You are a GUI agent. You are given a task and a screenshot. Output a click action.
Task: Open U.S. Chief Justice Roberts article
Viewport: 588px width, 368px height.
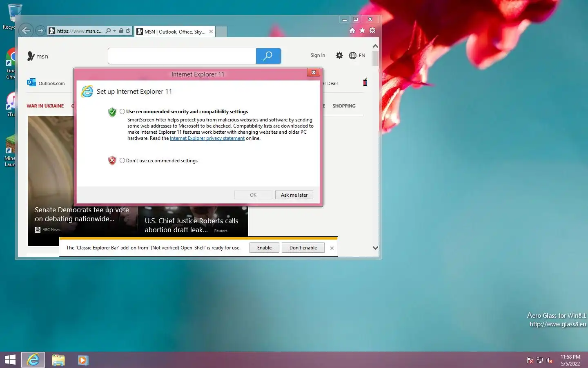pyautogui.click(x=192, y=225)
